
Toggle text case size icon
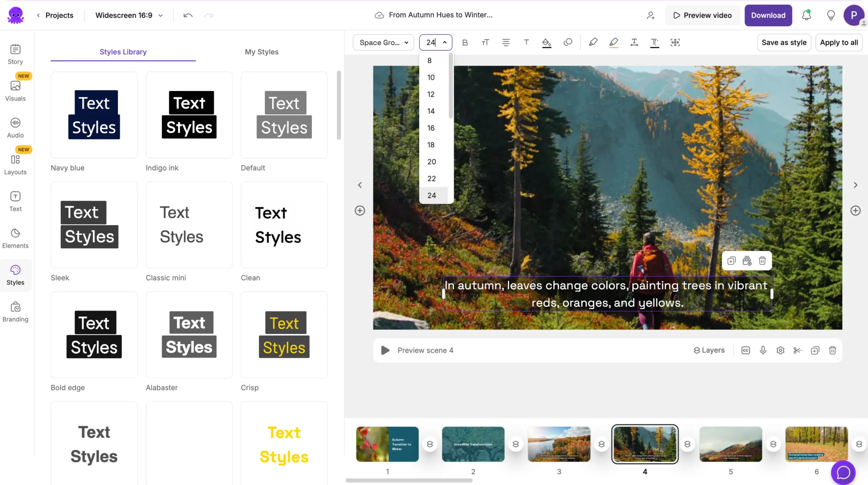coord(485,42)
